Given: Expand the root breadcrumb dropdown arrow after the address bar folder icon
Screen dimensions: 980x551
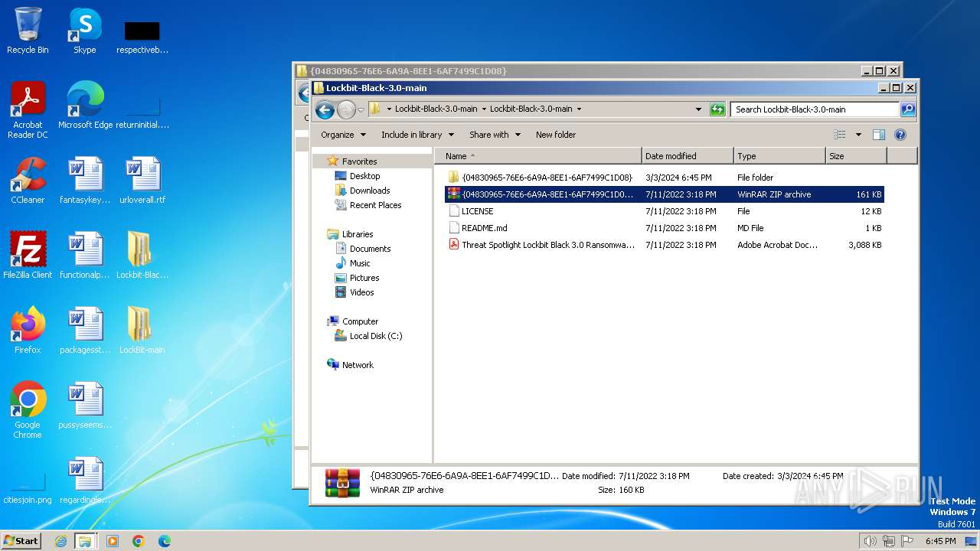Looking at the screenshot, I should point(389,109).
